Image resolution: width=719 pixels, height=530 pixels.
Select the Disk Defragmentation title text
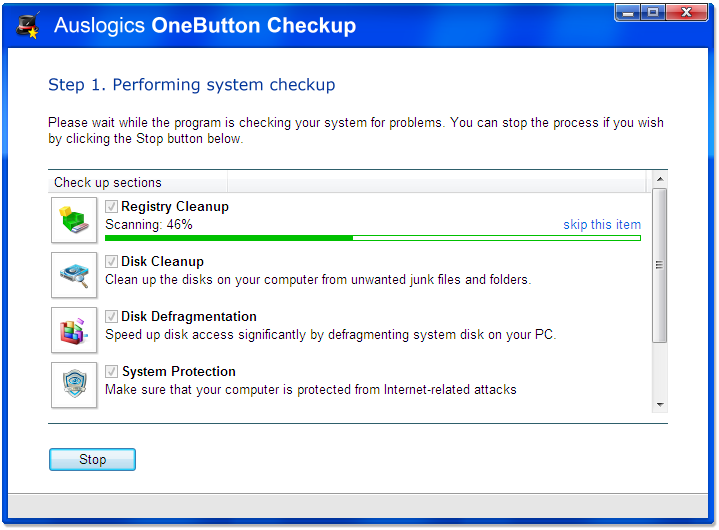(189, 316)
